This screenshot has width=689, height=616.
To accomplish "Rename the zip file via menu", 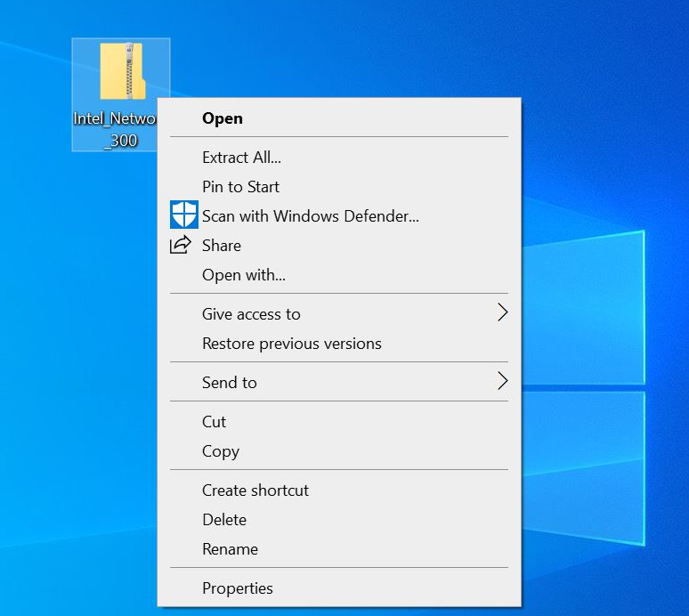I will (230, 549).
